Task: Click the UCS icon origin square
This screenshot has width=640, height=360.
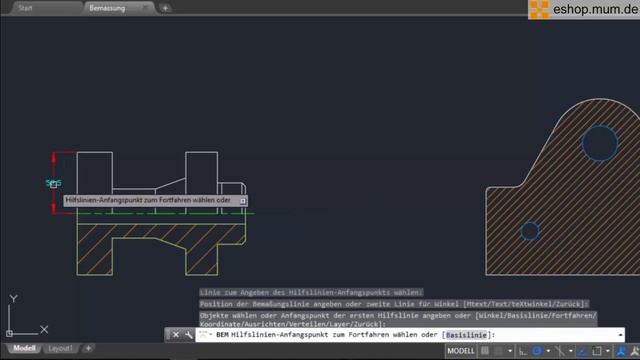Action: tap(9, 333)
